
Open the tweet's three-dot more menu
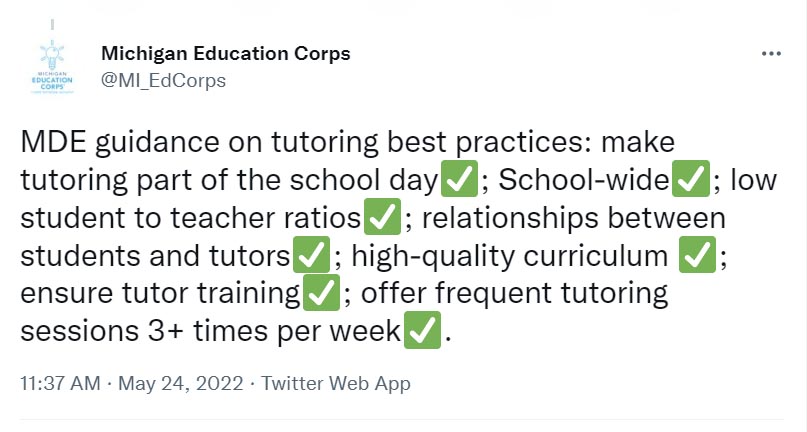(x=771, y=54)
